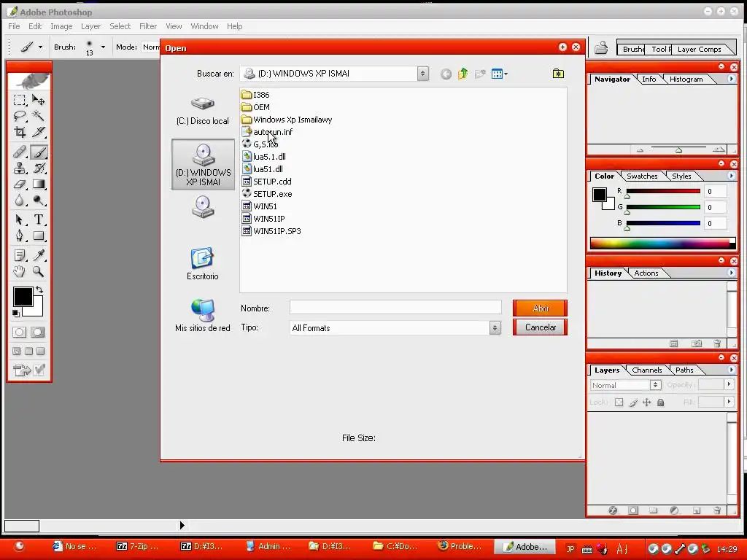Open the Tool preset picker arrow
Viewport: 747px width, 560px height.
coord(41,47)
